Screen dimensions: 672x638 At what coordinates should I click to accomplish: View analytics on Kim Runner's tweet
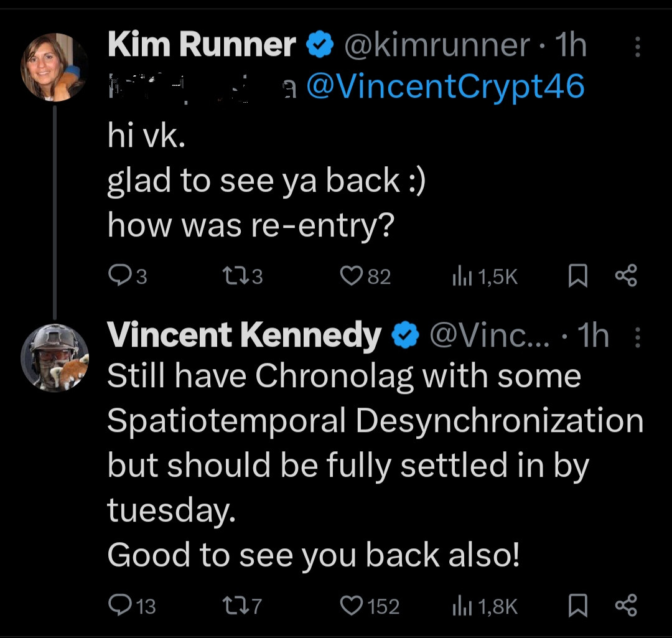pyautogui.click(x=462, y=276)
